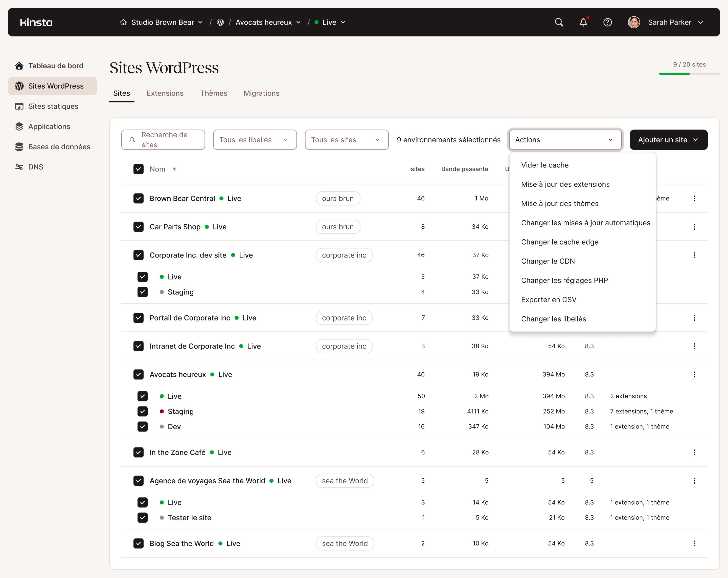Click the Recherche de sites search field
The width and height of the screenshot is (728, 578).
coord(163,140)
